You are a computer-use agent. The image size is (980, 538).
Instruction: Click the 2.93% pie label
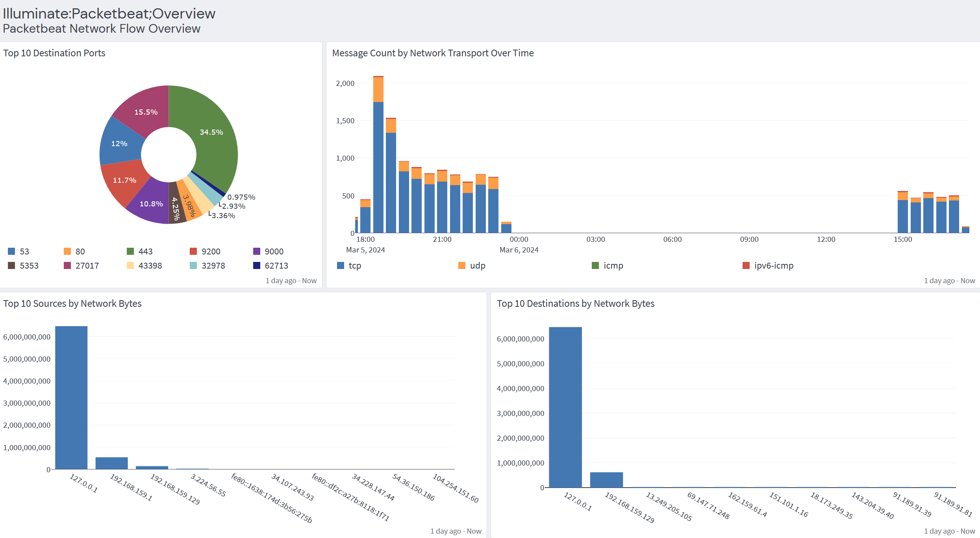pyautogui.click(x=233, y=206)
